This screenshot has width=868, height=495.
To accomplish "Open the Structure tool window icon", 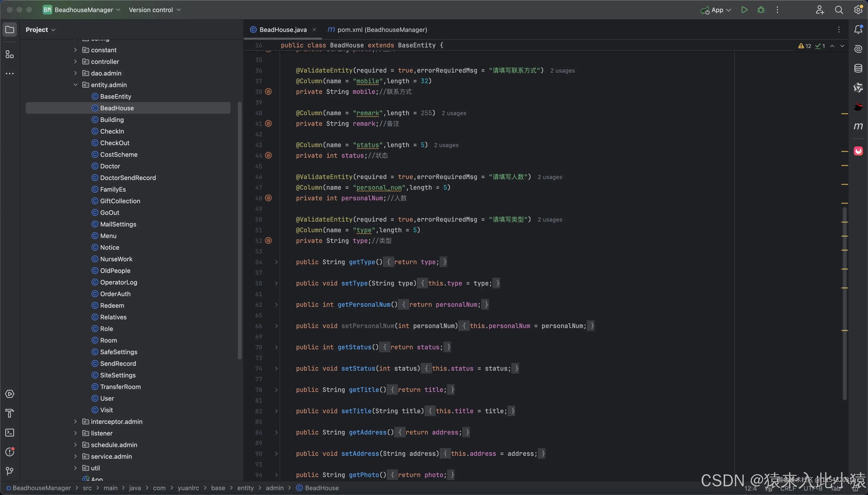I will (x=9, y=54).
